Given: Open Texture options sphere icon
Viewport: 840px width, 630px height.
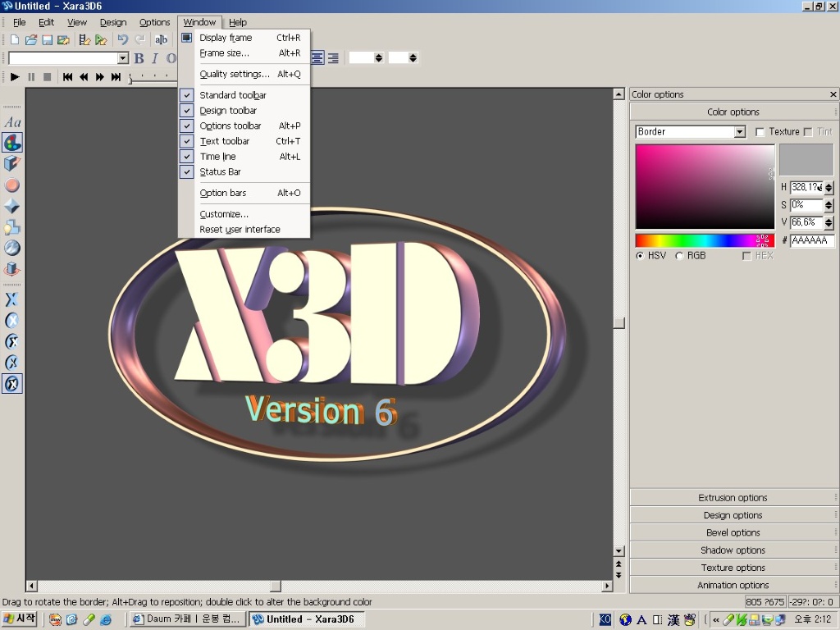Looking at the screenshot, I should (x=12, y=248).
